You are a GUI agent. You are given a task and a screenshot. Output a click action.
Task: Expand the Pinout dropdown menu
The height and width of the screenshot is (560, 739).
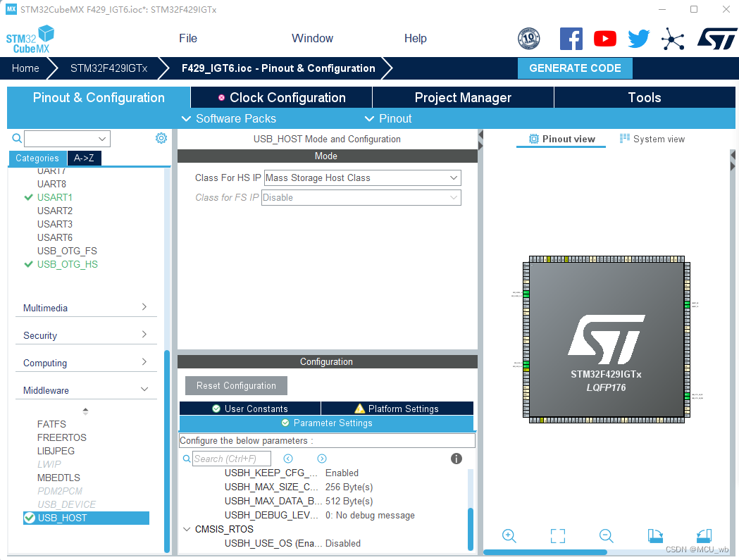(388, 118)
